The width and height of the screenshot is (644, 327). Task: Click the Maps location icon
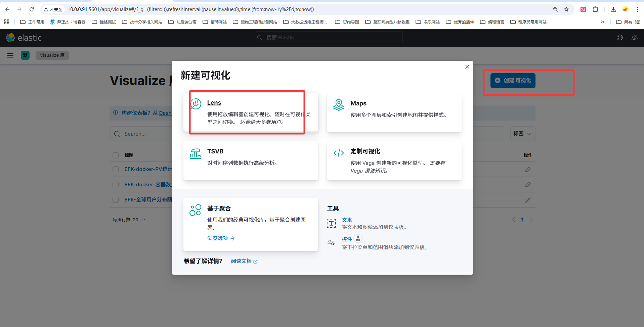point(339,105)
